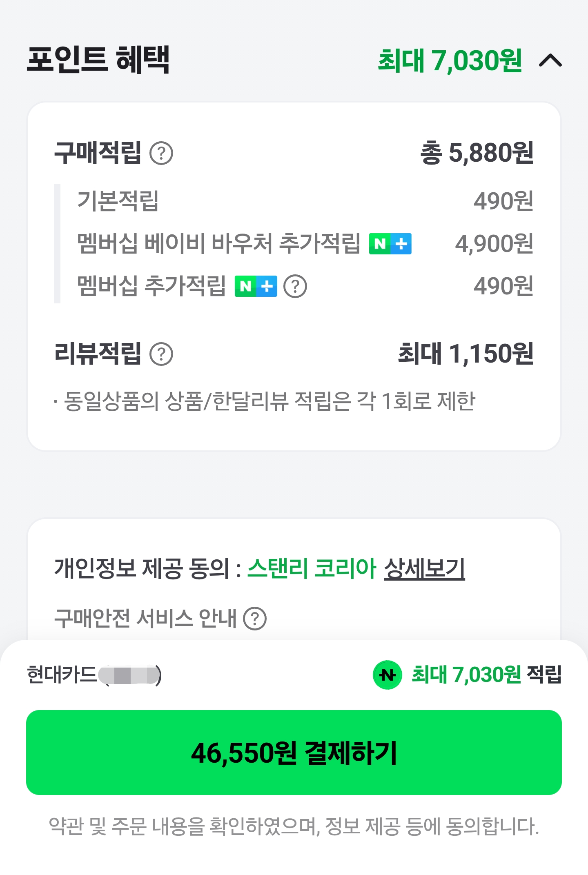Tap the 구매적립 help question icon
The image size is (588, 875).
(x=161, y=153)
